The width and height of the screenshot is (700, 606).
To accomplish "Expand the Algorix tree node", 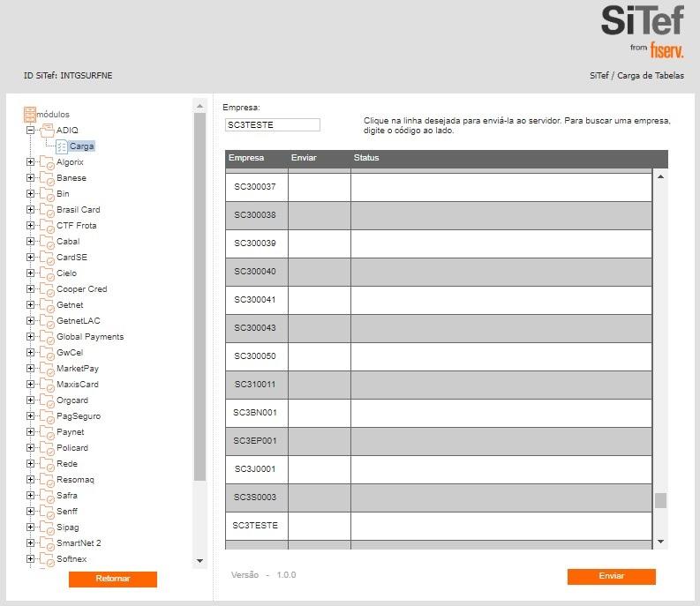I will (x=30, y=162).
